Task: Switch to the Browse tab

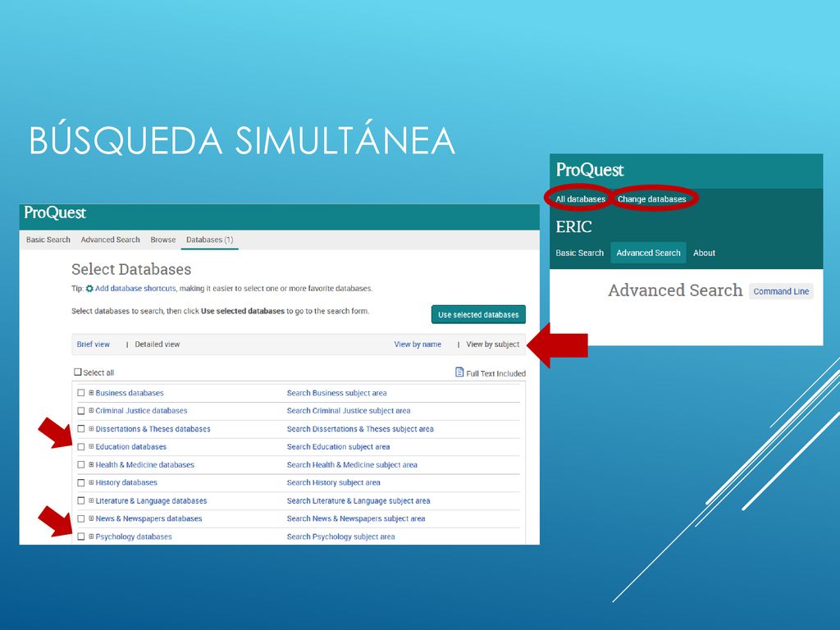Action: click(x=163, y=240)
